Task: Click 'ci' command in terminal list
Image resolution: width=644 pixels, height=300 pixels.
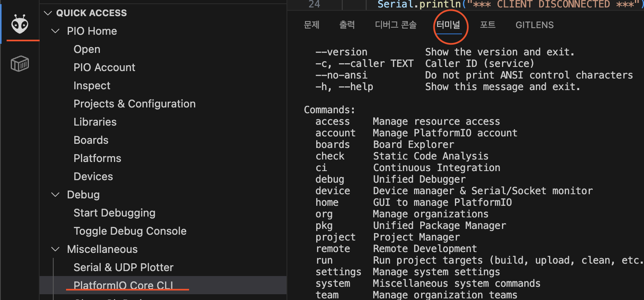Action: coord(321,168)
